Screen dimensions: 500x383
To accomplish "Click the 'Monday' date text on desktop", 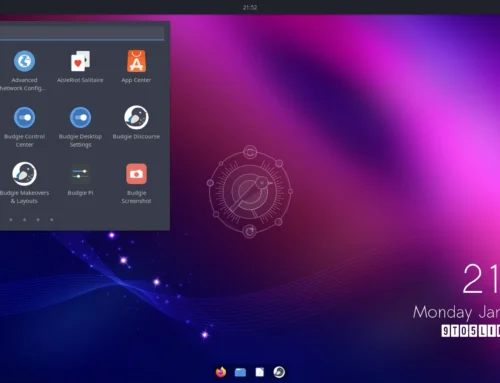I will point(442,313).
